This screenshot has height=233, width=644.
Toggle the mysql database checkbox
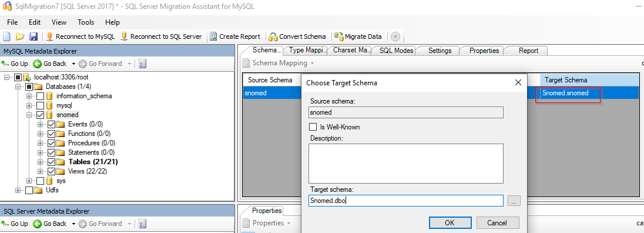tap(40, 105)
